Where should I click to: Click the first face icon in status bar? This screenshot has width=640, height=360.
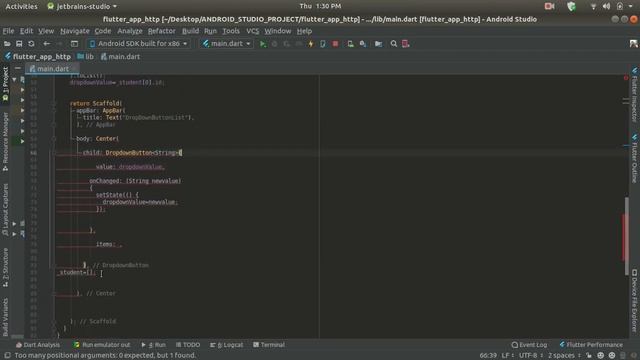(x=600, y=356)
